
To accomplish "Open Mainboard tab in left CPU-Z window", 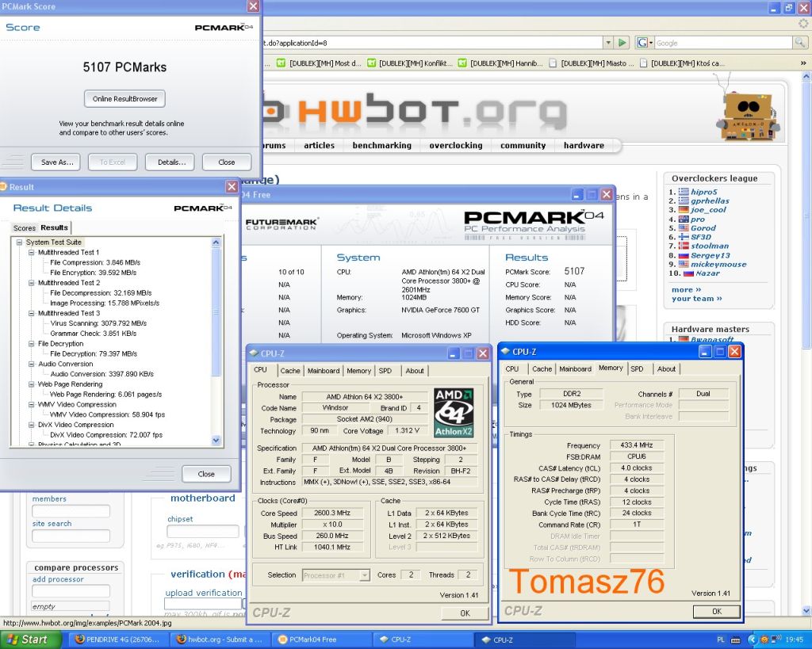I will [x=324, y=371].
